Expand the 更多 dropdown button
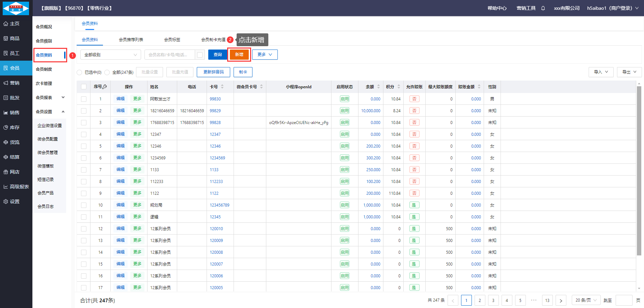Image resolution: width=644 pixels, height=308 pixels. (265, 55)
